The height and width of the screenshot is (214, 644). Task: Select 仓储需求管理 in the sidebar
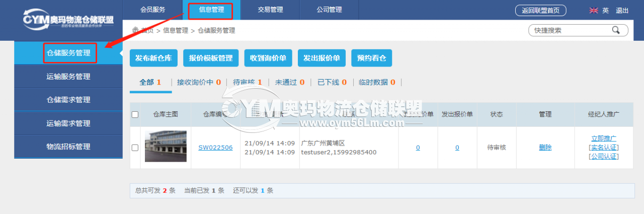68,100
